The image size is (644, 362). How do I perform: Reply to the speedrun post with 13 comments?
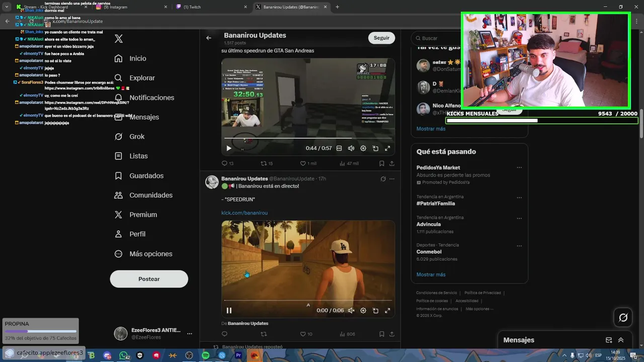227,163
